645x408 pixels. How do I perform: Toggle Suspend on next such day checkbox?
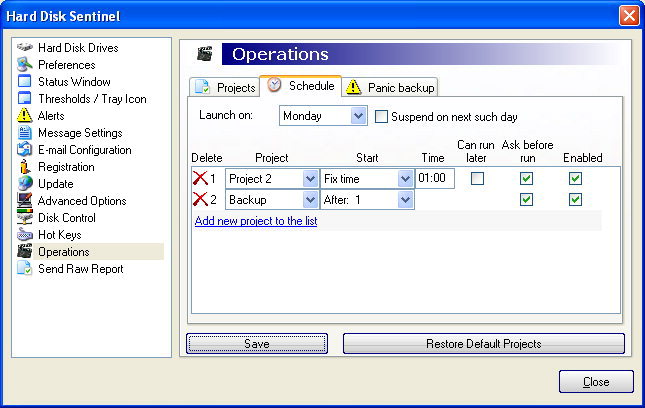click(381, 117)
